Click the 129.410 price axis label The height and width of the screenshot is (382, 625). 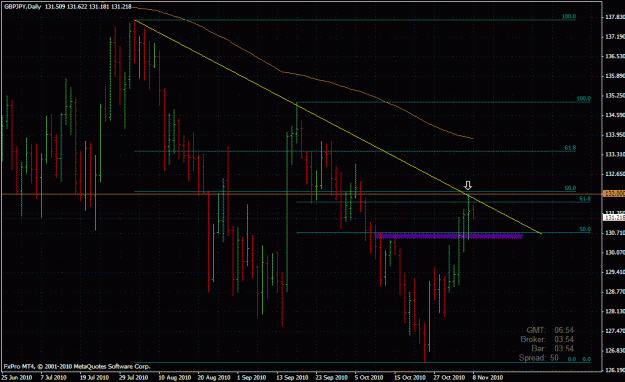[615, 272]
